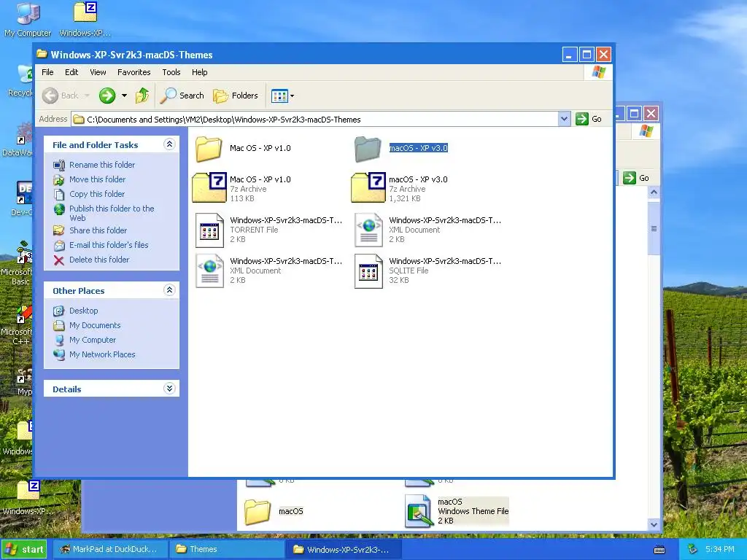
Task: Click the Go button in background window
Action: tap(636, 178)
